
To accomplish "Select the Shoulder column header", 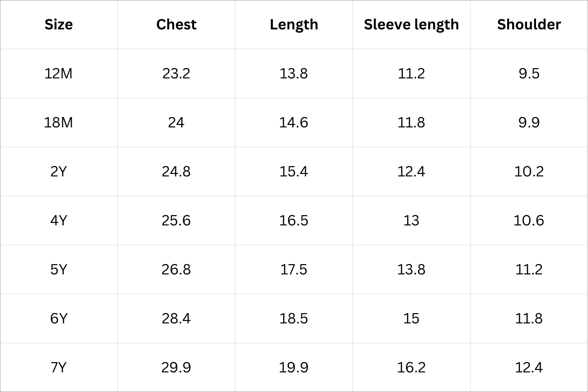I will pos(529,24).
